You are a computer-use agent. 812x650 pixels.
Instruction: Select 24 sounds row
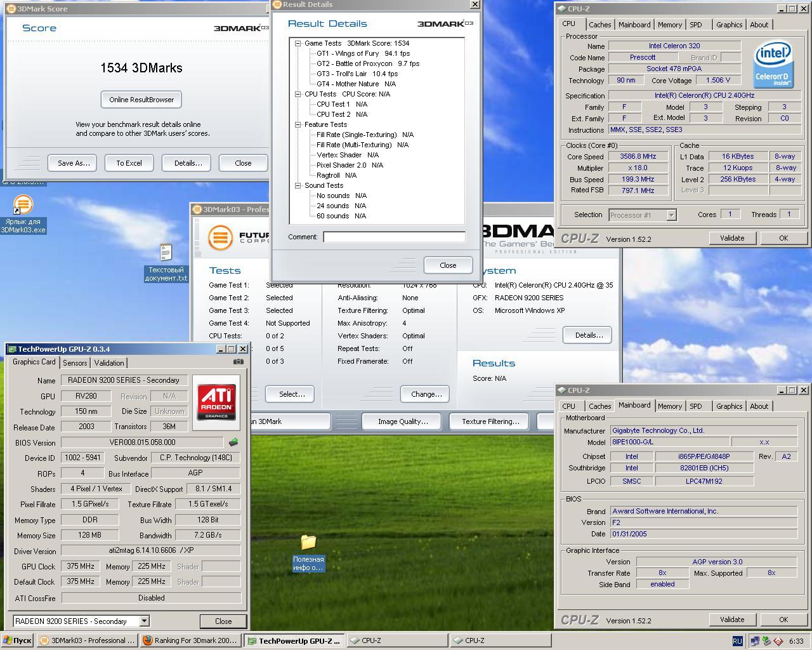click(341, 206)
